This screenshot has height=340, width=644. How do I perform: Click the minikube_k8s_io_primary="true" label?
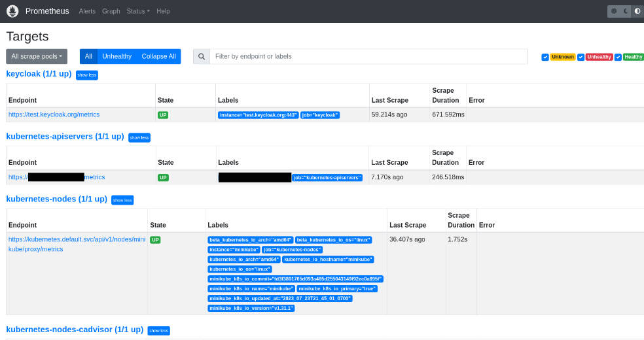[x=337, y=289]
